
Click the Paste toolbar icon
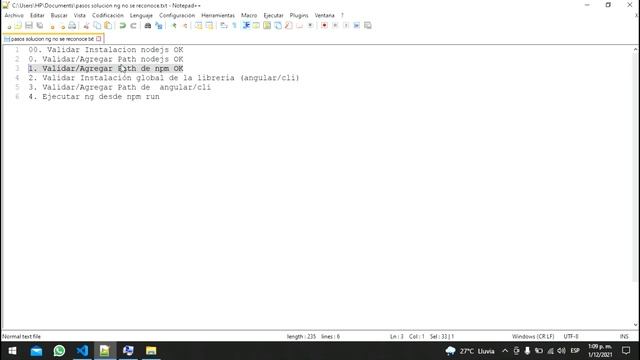tap(108, 26)
